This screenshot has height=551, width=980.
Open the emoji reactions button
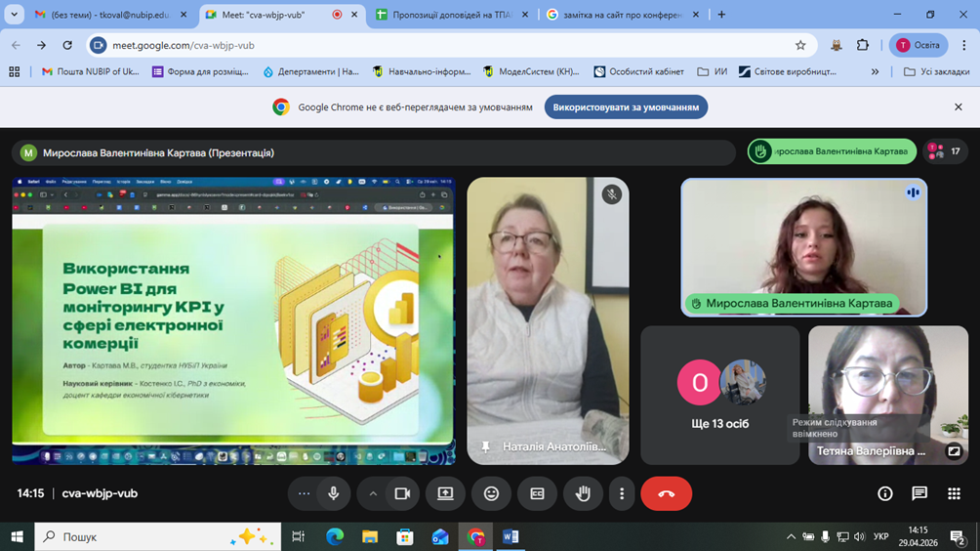pyautogui.click(x=491, y=493)
